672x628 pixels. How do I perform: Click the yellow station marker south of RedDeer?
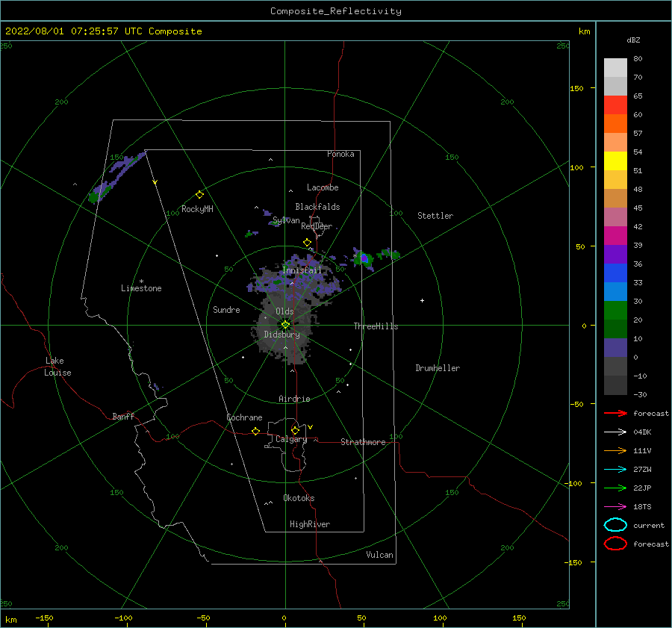coord(307,242)
